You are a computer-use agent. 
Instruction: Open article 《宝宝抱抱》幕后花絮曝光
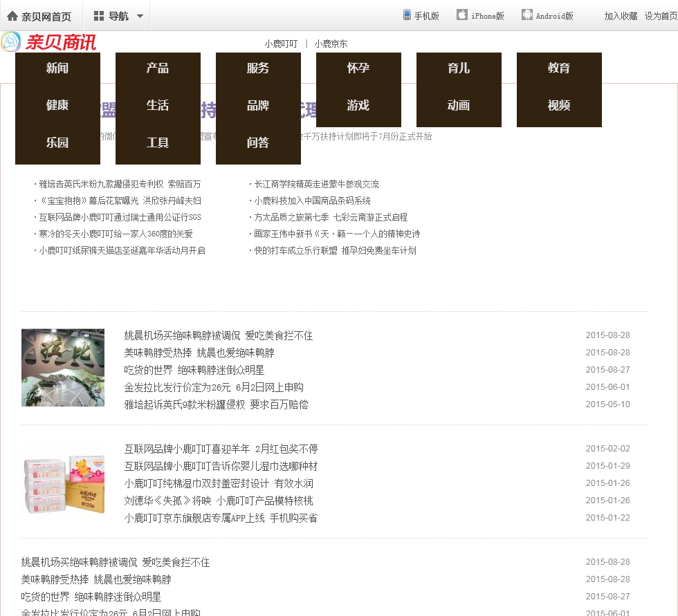120,201
